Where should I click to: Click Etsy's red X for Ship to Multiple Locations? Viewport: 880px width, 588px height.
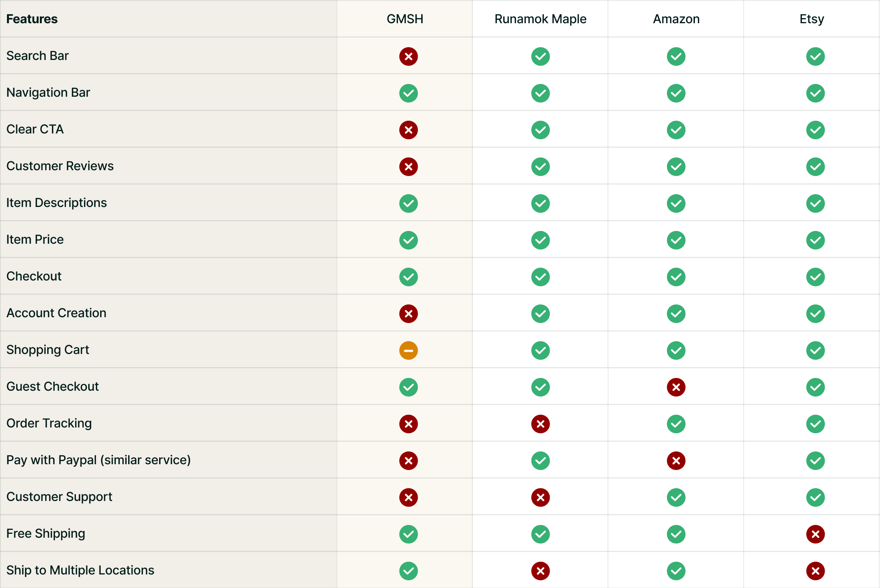(x=815, y=571)
